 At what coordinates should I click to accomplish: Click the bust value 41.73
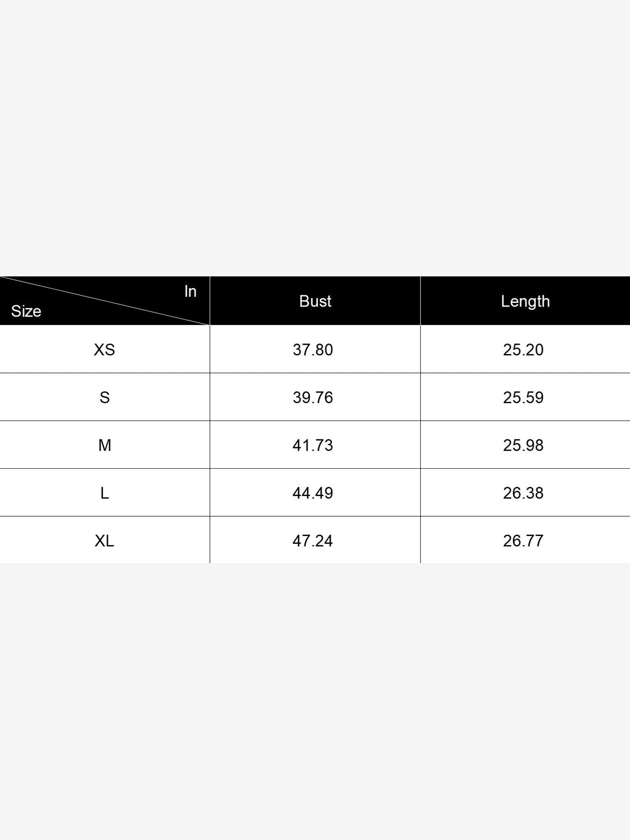pyautogui.click(x=313, y=445)
